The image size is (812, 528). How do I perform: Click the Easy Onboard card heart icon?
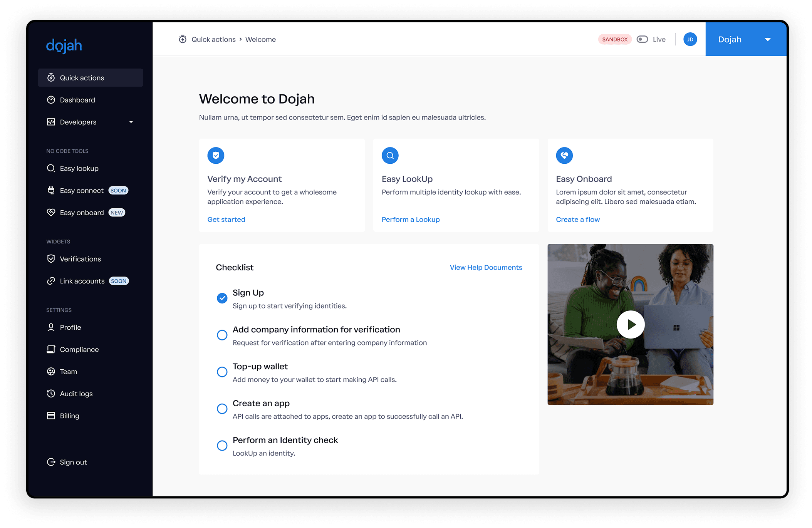pyautogui.click(x=564, y=156)
